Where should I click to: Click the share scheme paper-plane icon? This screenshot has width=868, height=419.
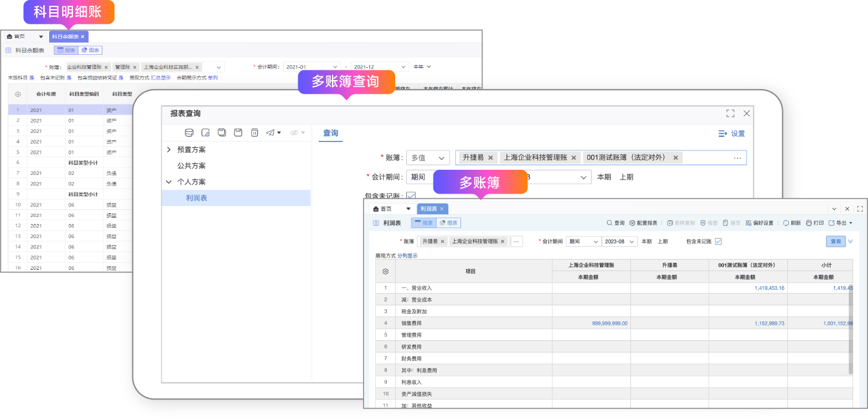(271, 133)
